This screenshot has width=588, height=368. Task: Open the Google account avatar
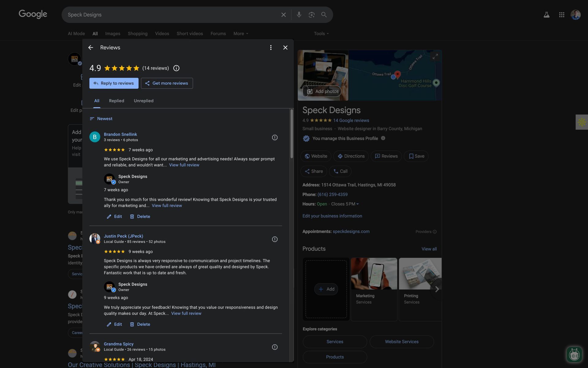[576, 15]
